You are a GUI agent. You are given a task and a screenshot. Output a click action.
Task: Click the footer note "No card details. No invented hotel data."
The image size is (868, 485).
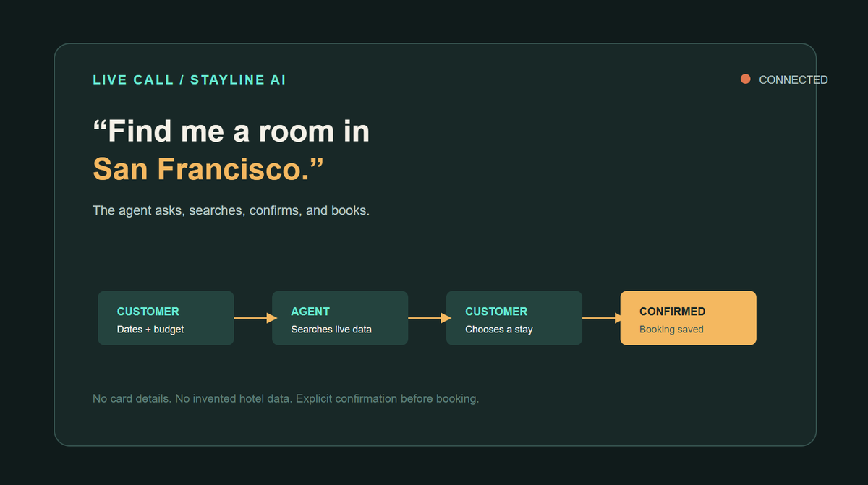(192, 398)
